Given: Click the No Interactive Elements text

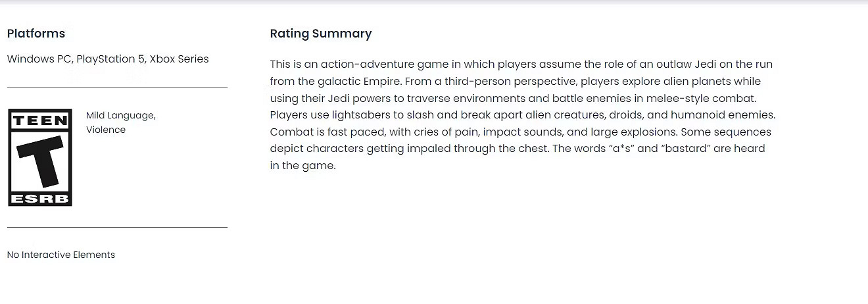Looking at the screenshot, I should [x=61, y=255].
